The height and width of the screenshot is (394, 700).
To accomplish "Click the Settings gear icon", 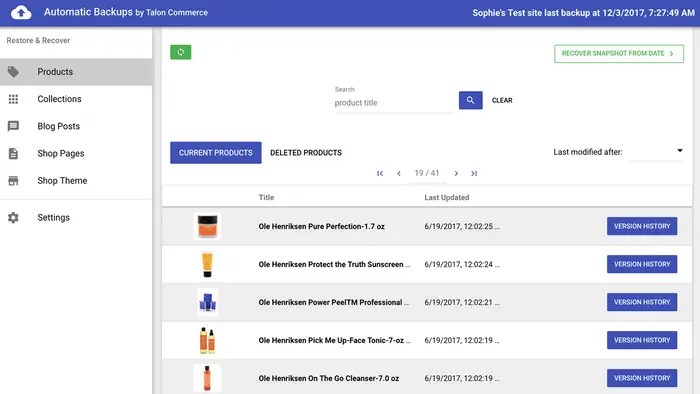I will 13,217.
